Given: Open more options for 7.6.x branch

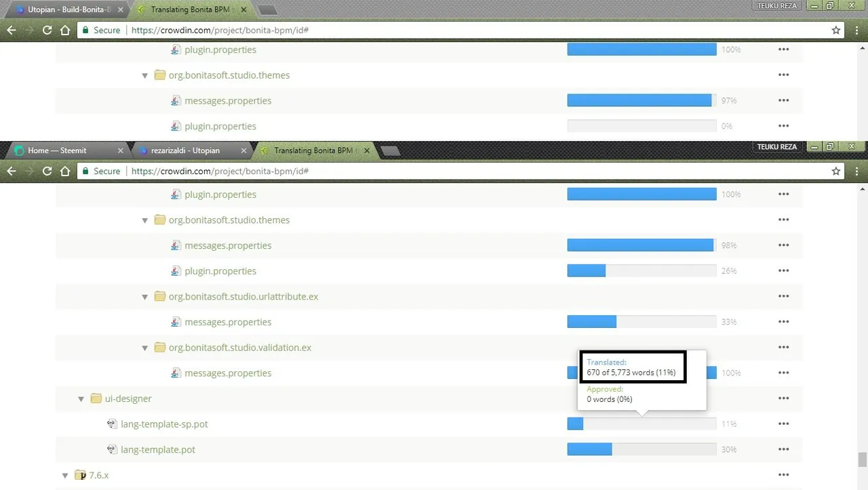Looking at the screenshot, I should (784, 475).
